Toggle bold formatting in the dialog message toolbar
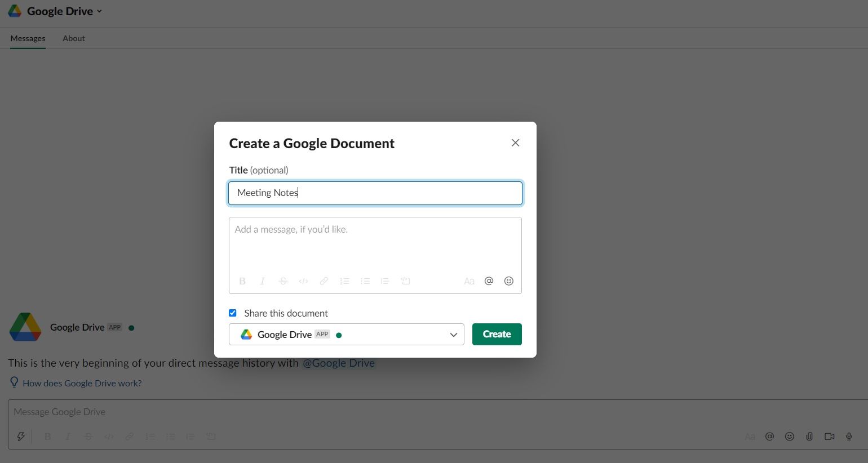Viewport: 868px width, 463px height. pyautogui.click(x=242, y=281)
